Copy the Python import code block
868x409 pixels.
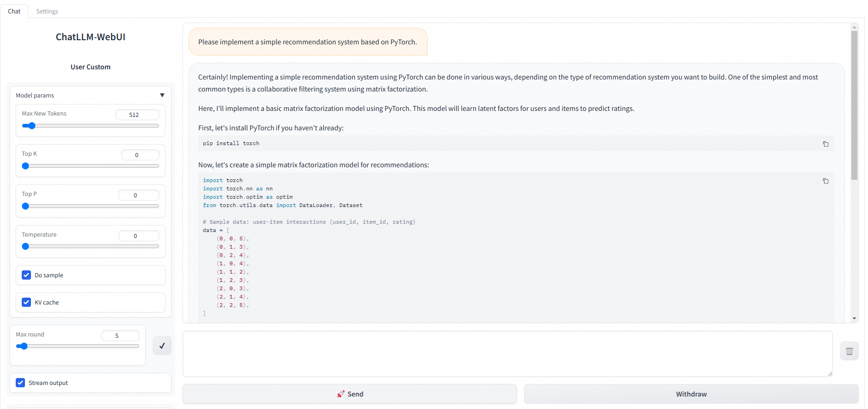[825, 181]
